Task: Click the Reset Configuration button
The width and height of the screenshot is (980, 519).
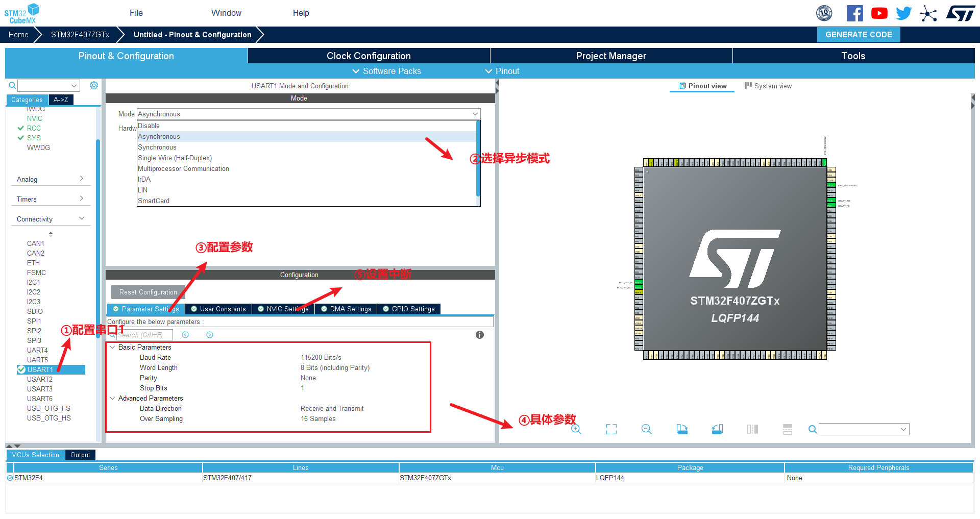Action: 148,292
